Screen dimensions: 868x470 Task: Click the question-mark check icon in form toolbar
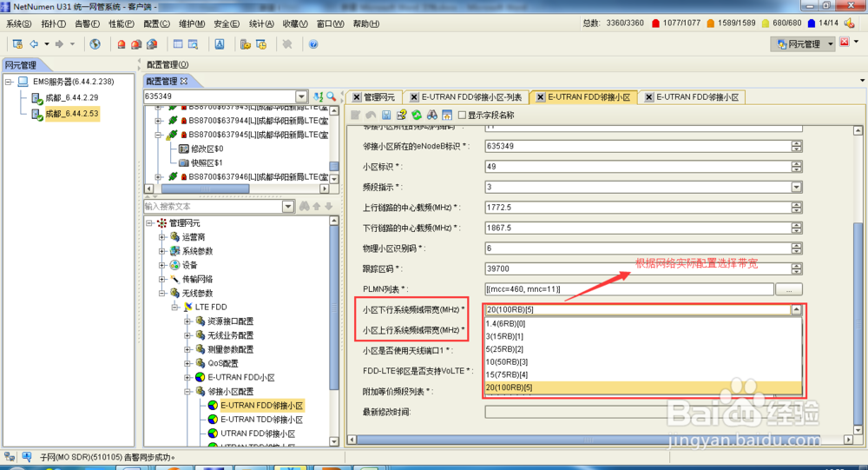401,115
